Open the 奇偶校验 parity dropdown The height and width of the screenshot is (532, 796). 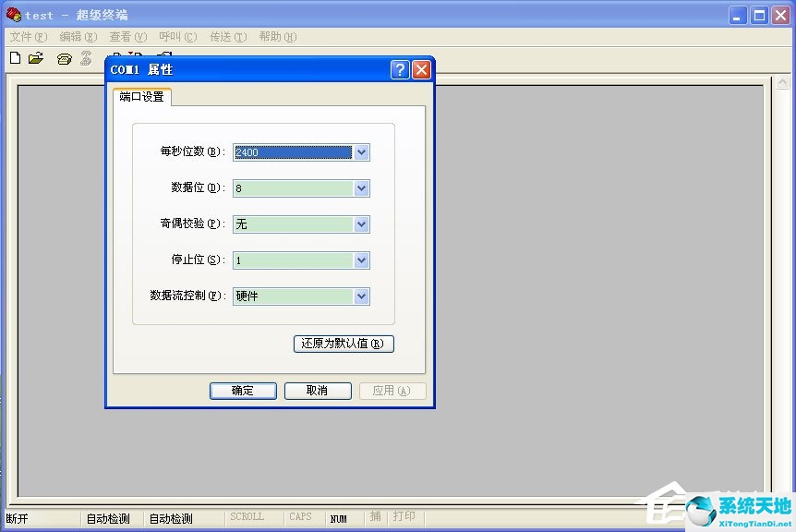[362, 224]
